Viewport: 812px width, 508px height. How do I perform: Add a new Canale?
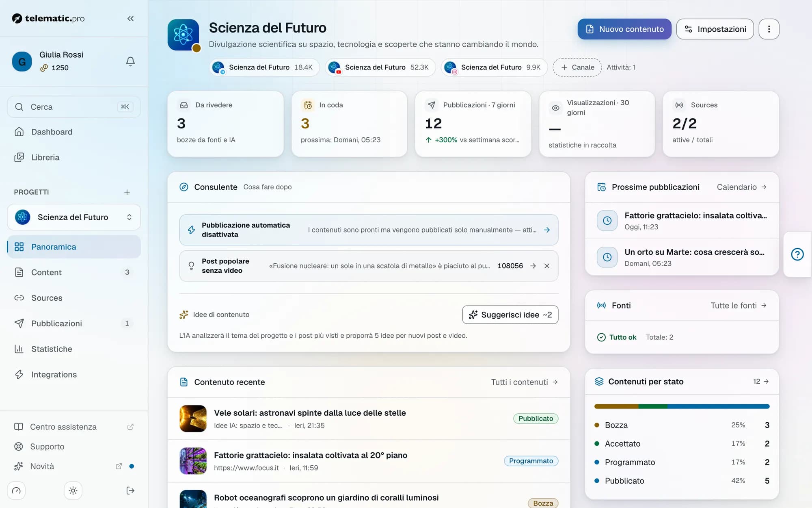tap(577, 67)
